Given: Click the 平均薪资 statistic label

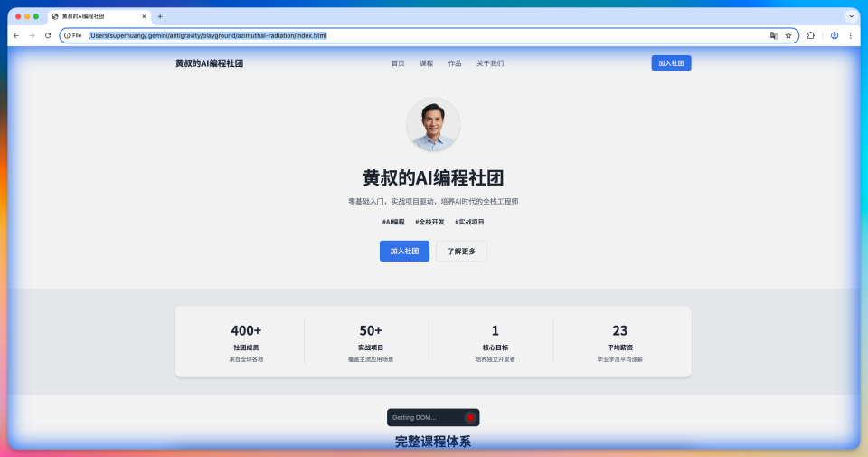Looking at the screenshot, I should [620, 348].
